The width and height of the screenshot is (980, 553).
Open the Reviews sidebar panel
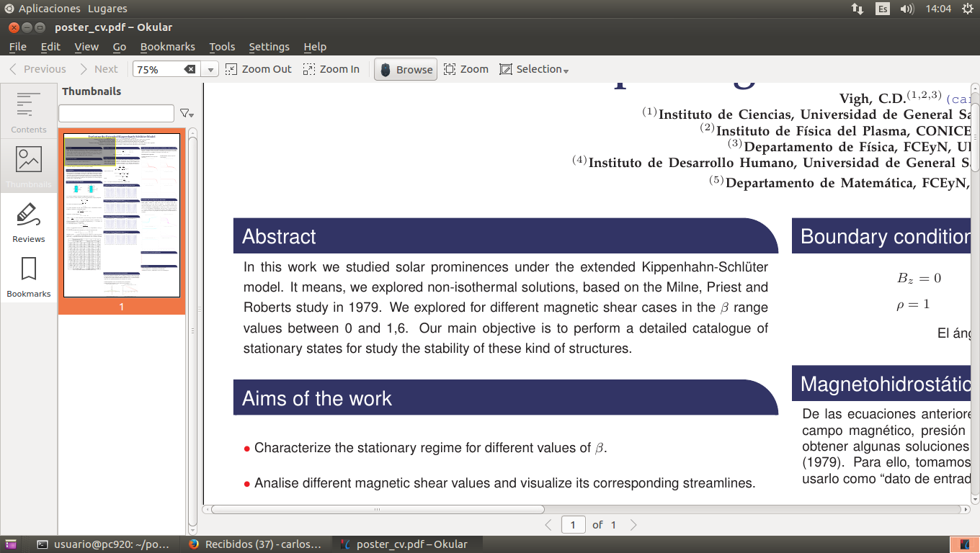pos(29,221)
